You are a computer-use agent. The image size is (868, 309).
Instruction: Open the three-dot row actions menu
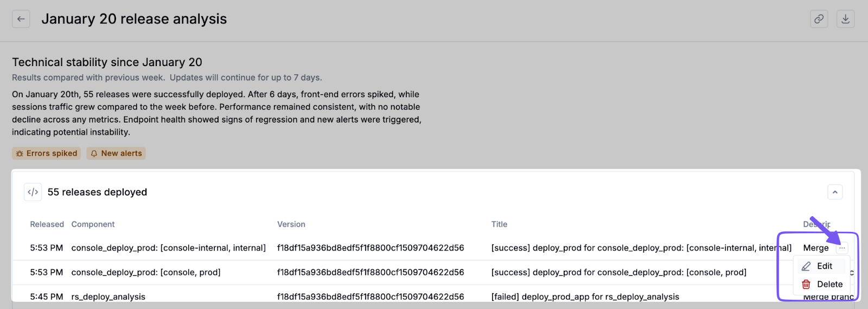(x=842, y=248)
